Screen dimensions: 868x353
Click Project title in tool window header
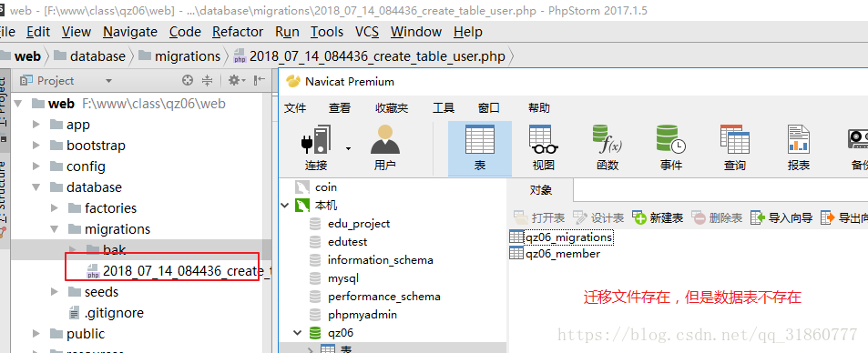click(x=56, y=81)
